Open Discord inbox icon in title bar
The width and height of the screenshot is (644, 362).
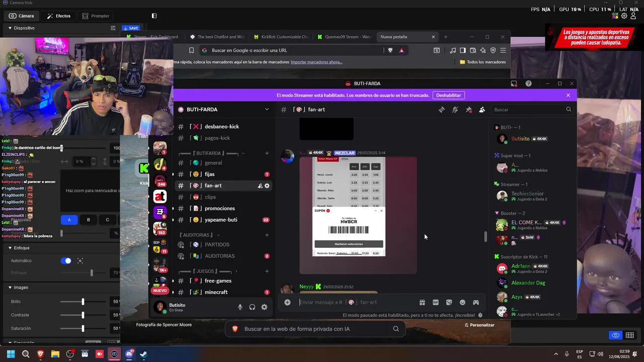click(514, 83)
